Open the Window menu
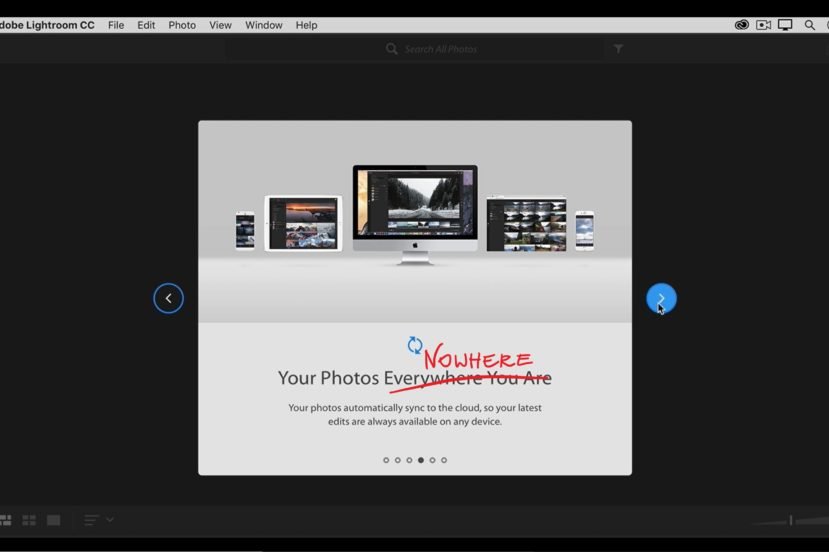Image resolution: width=829 pixels, height=552 pixels. (x=263, y=25)
